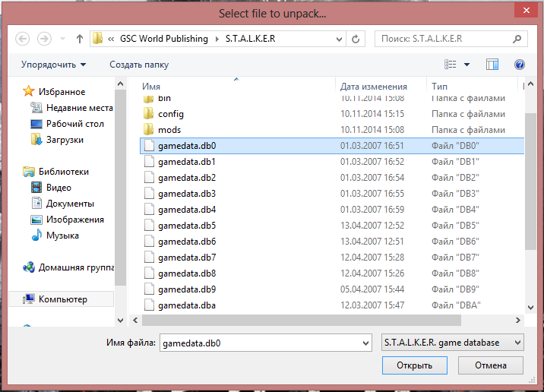The image size is (544, 392).
Task: Click horizontal scrollbar right arrow
Action: (x=518, y=320)
